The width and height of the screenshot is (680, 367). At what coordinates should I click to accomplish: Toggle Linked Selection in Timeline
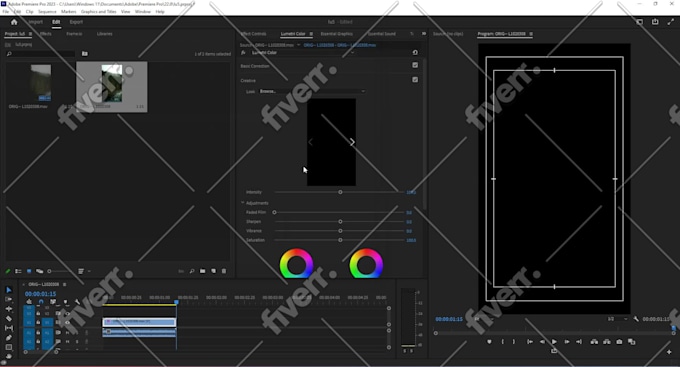(x=53, y=302)
